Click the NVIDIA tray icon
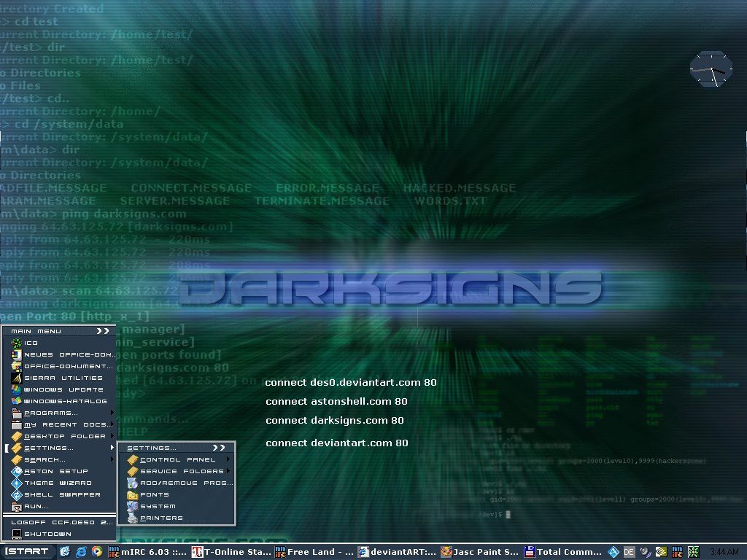747x560 pixels. pyautogui.click(x=661, y=552)
